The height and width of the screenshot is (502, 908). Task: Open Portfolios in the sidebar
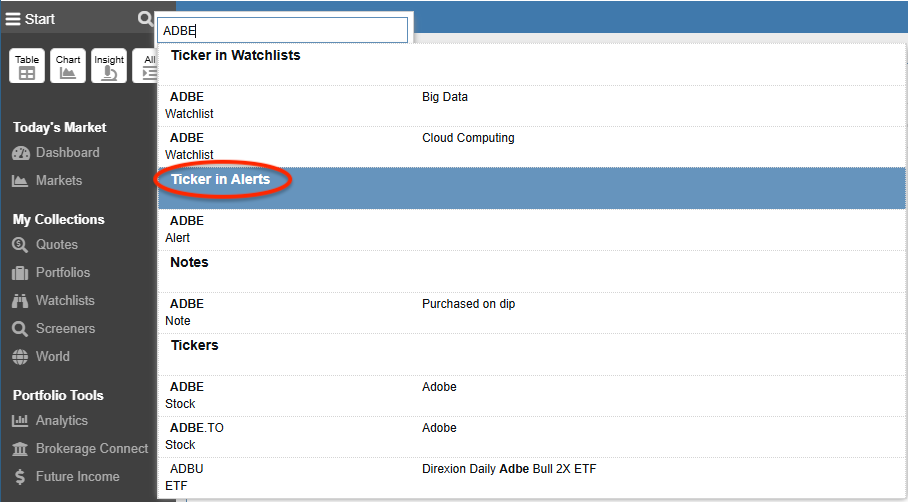coord(51,273)
